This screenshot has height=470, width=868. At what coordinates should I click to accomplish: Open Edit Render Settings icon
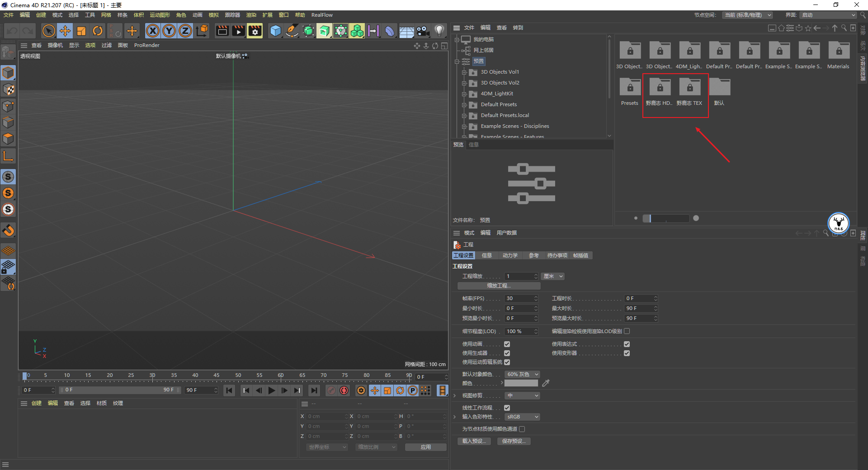click(255, 31)
